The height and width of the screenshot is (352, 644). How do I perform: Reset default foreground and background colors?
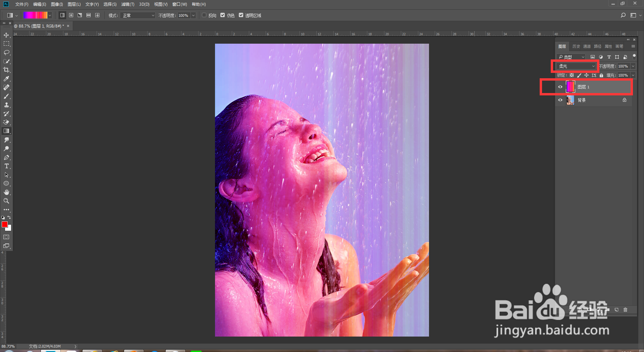(x=3, y=218)
